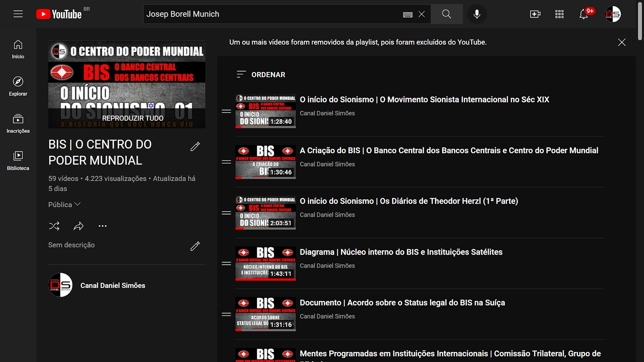Viewport: 644px width, 362px height.
Task: Expand the Pública privacy dropdown
Action: coord(64,204)
